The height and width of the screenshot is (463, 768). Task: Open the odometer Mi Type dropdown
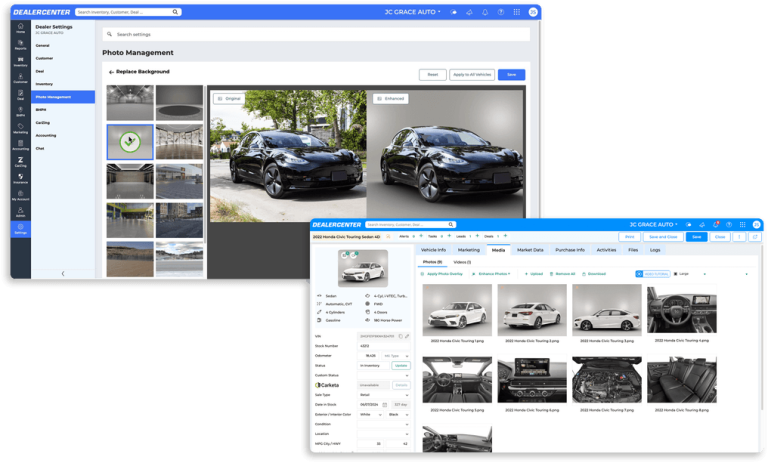coord(396,356)
